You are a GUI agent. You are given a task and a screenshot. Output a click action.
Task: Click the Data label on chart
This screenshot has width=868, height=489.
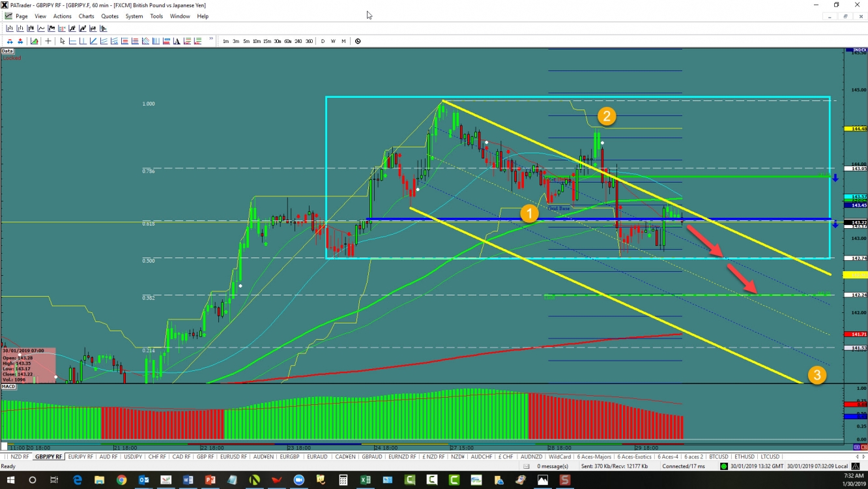(x=7, y=51)
